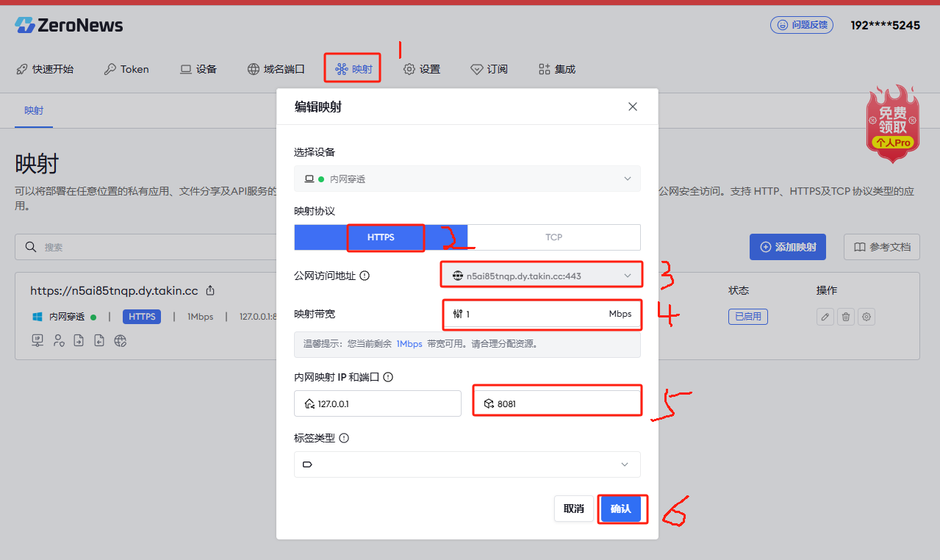
Task: Click the visitor user icon below the mapping
Action: [58, 340]
